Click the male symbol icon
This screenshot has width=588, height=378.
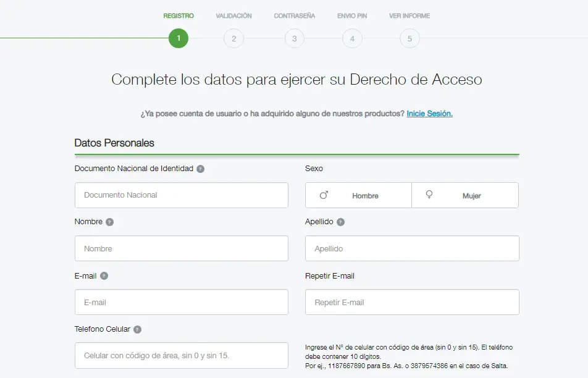coord(324,195)
